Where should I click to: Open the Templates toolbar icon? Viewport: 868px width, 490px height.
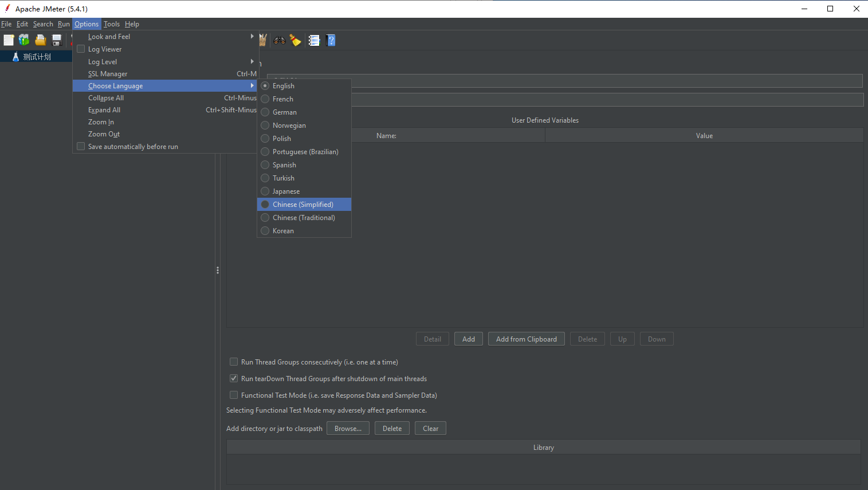click(x=24, y=40)
